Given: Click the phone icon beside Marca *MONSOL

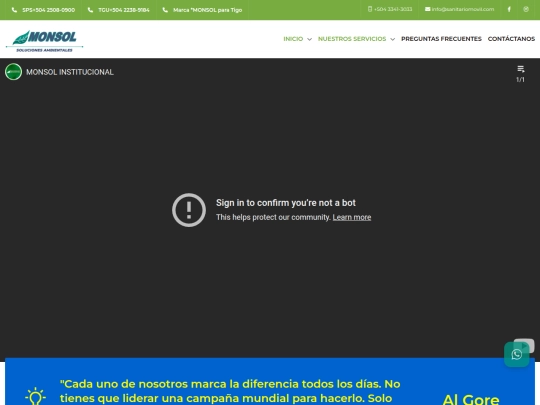Looking at the screenshot, I should click(165, 10).
